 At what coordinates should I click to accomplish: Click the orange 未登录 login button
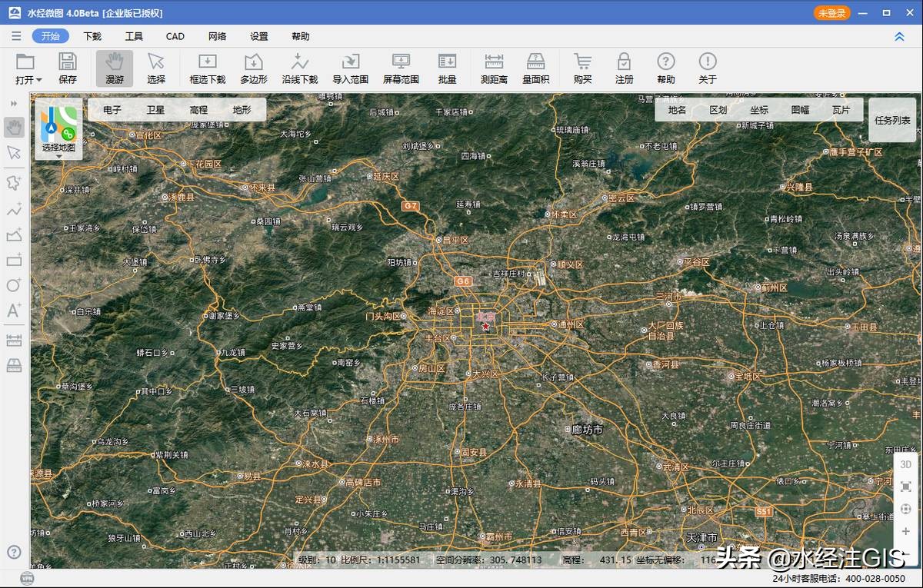pos(832,13)
